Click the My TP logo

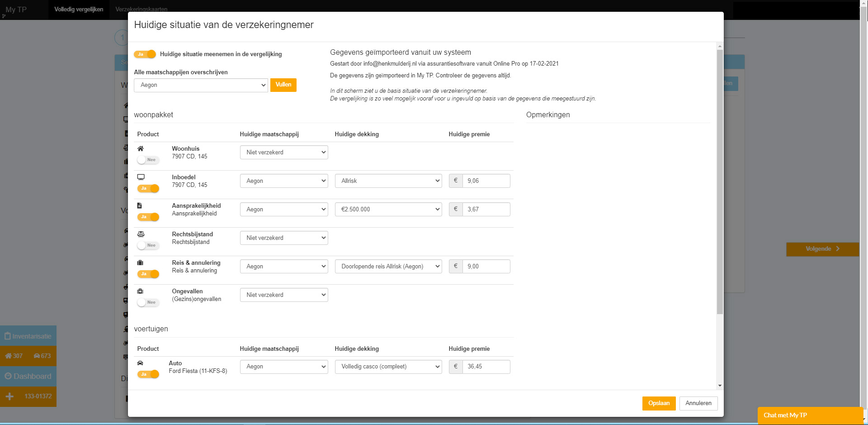point(16,10)
